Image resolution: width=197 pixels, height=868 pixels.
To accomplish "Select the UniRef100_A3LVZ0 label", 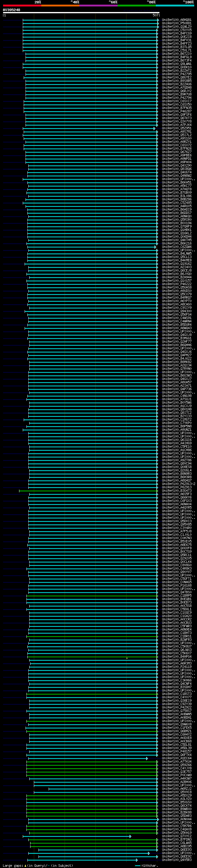I will point(176,799).
